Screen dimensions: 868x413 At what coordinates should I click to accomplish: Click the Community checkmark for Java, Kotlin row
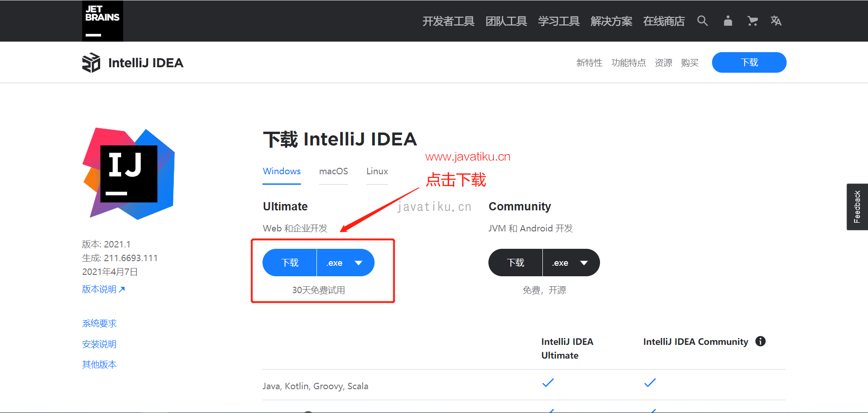pos(650,383)
